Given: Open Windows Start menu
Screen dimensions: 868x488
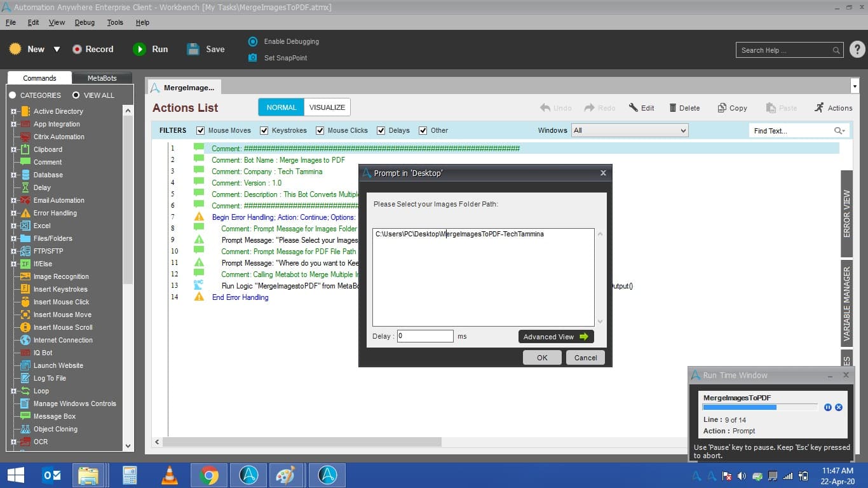Looking at the screenshot, I should point(15,475).
